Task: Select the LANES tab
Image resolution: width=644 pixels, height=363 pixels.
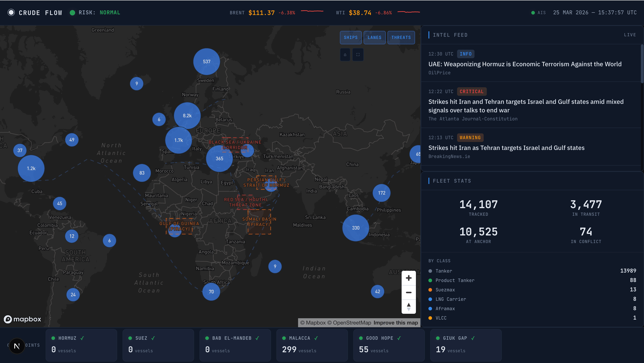Action: click(374, 38)
